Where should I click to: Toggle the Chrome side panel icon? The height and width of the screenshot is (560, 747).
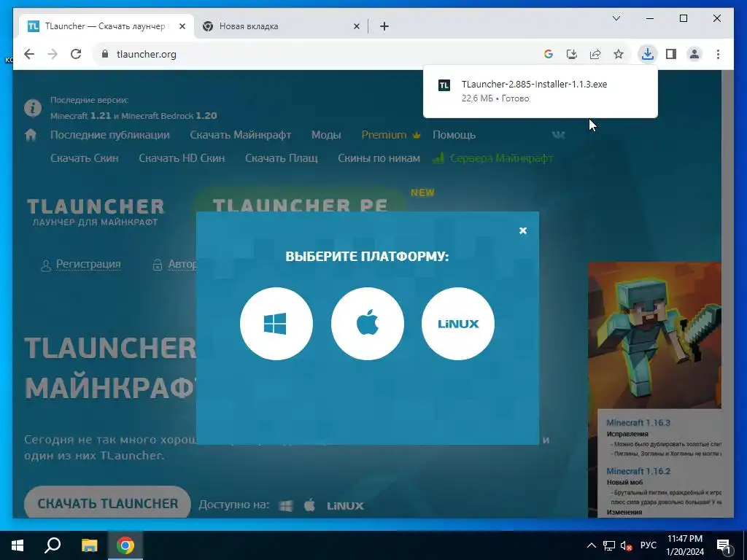pos(671,54)
